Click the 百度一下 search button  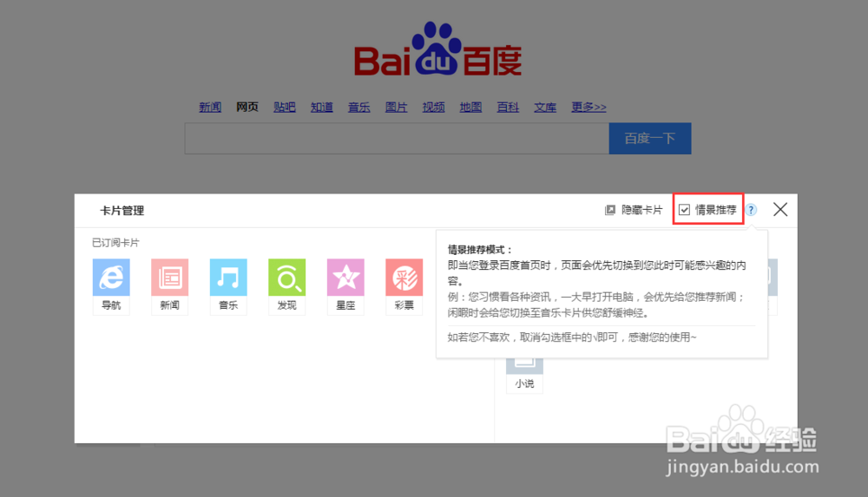(x=650, y=139)
